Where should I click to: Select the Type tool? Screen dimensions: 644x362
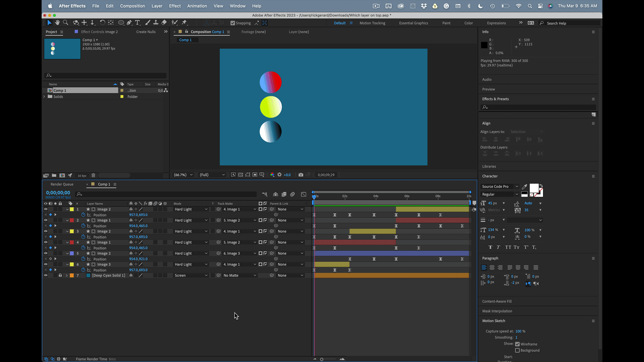point(138,22)
